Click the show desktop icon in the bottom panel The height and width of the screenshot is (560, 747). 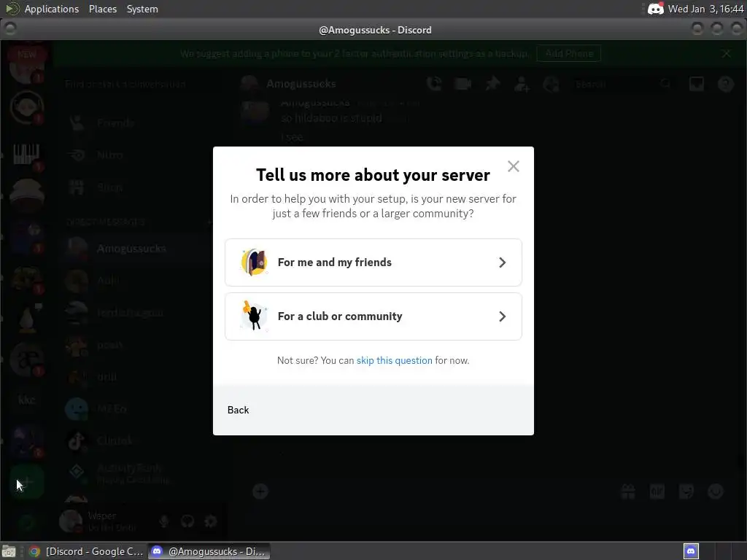coord(9,551)
